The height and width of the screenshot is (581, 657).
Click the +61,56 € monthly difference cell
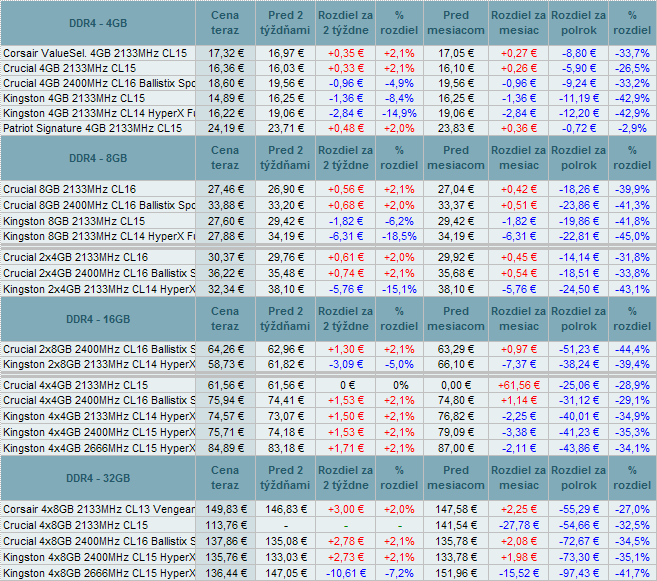pos(519,385)
